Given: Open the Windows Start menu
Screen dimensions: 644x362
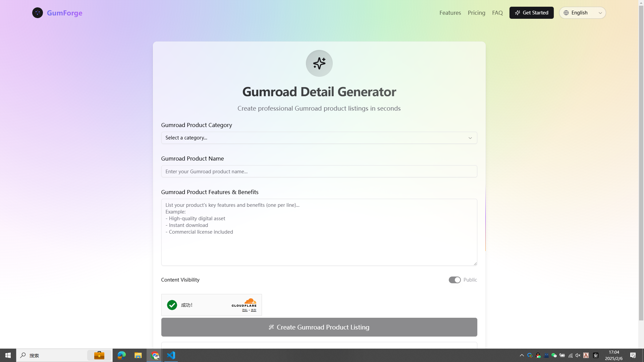Looking at the screenshot, I should (x=8, y=355).
